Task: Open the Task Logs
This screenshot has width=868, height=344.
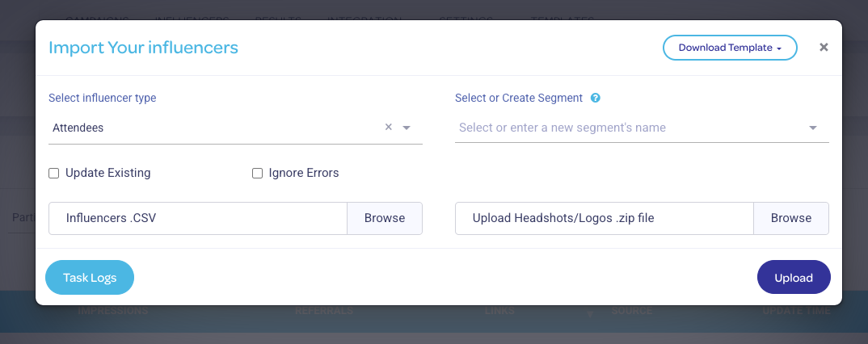Action: (90, 278)
